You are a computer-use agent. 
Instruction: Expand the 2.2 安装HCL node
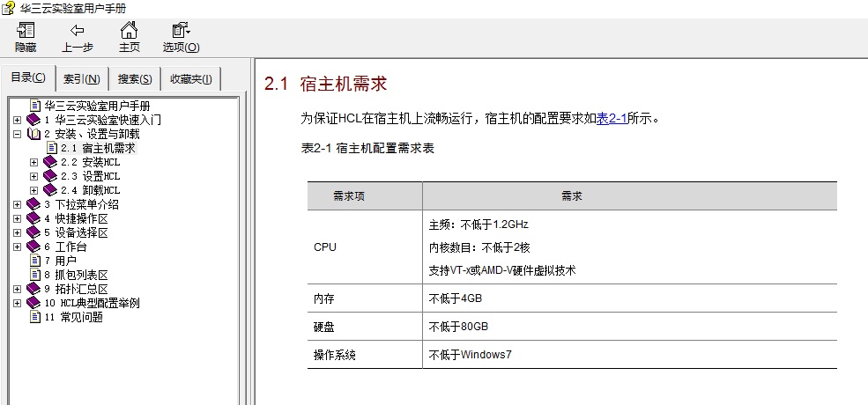pyautogui.click(x=34, y=162)
